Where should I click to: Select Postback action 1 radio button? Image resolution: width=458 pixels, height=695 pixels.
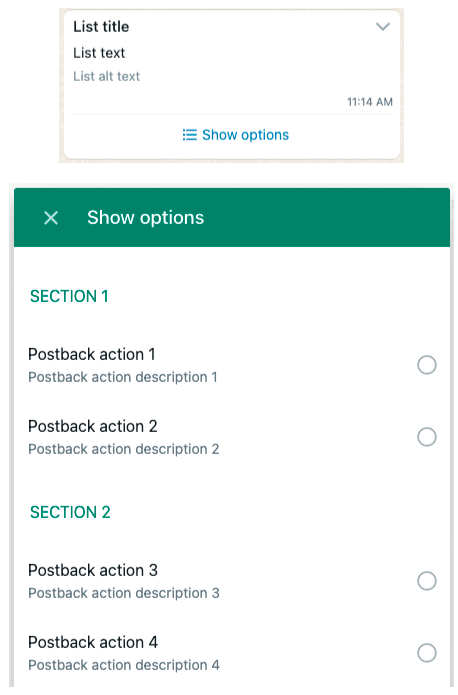pos(427,365)
